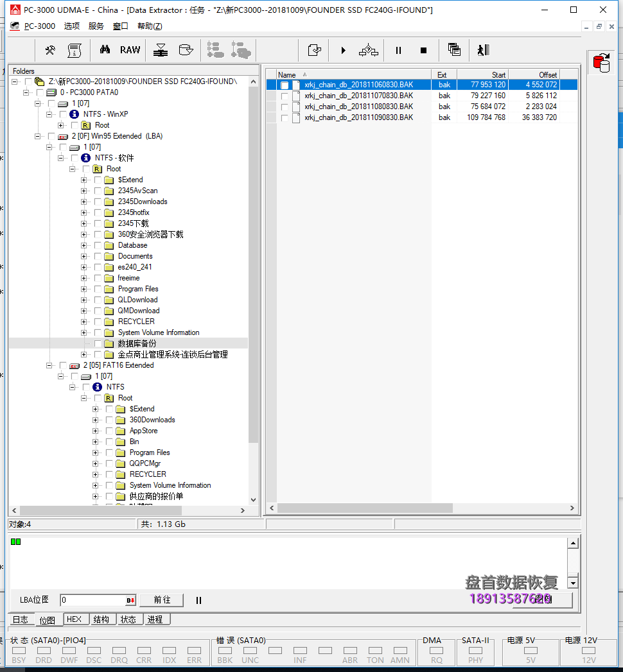Expand the Program Files folder under 软件
623x672 pixels.
point(83,289)
